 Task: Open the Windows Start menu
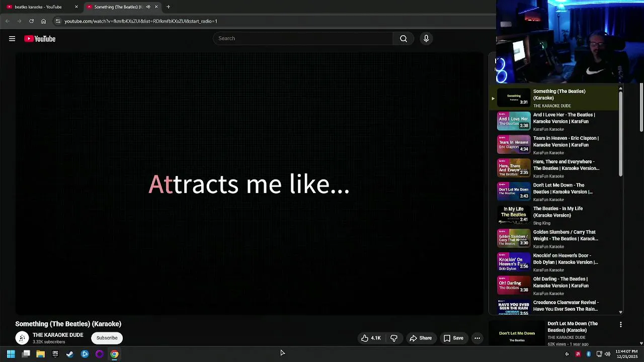(x=11, y=354)
